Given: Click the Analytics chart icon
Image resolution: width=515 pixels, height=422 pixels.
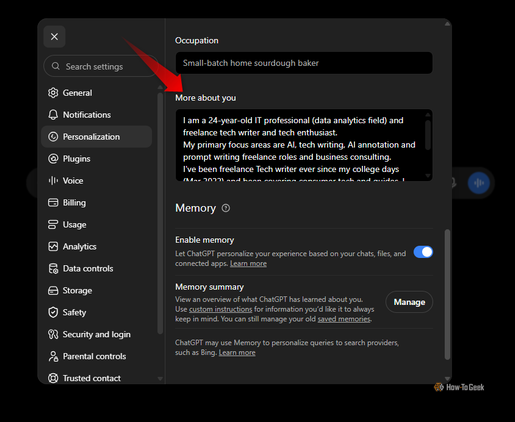Looking at the screenshot, I should (x=53, y=247).
